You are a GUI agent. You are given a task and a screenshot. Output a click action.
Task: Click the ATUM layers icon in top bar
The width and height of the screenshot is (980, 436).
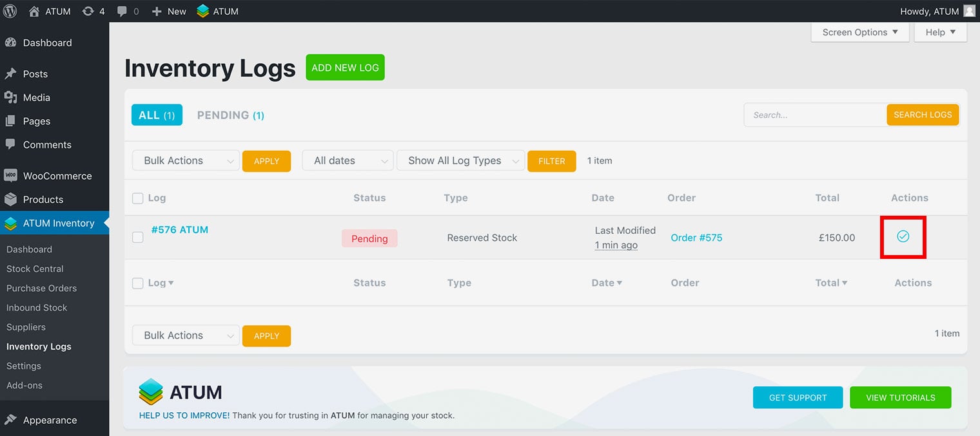[203, 11]
